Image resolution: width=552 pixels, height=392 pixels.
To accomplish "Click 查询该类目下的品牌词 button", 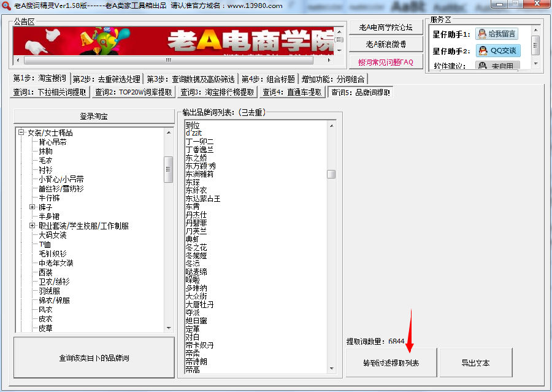I will (94, 358).
